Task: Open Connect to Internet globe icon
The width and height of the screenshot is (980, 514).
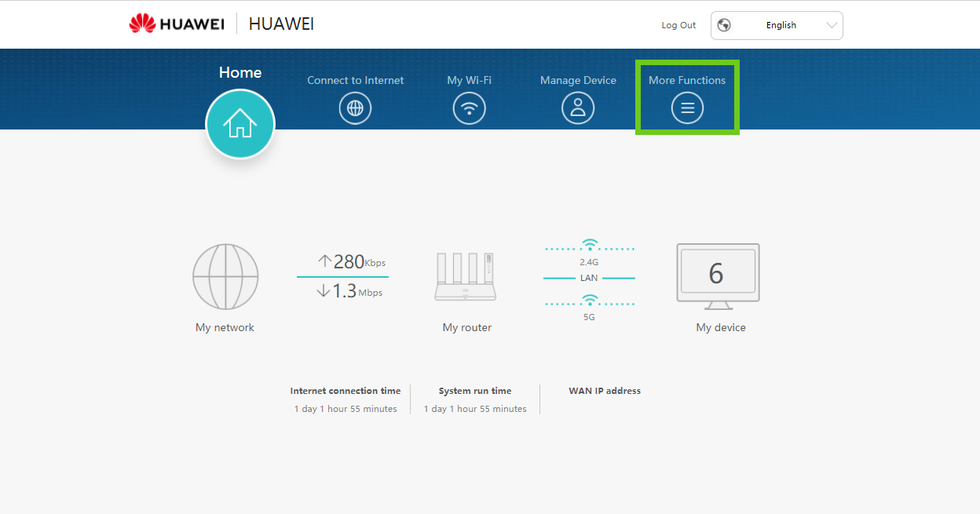Action: click(x=355, y=108)
